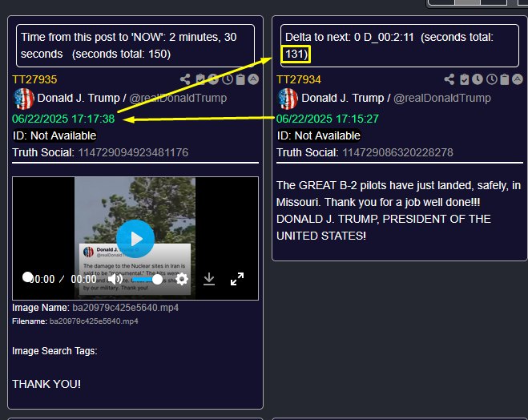Click clipboard-check icon on post TT27935
528x420 pixels.
pyautogui.click(x=200, y=79)
